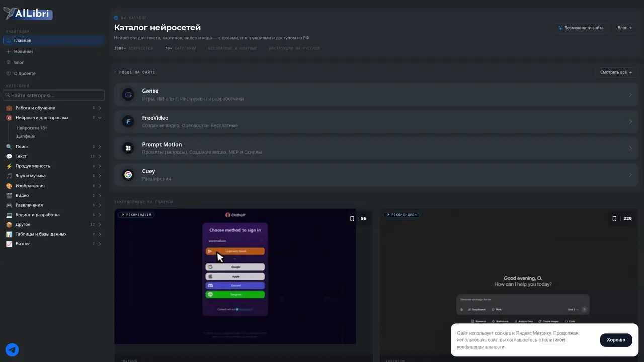This screenshot has height=362, width=644.
Task: Accept cookies with the Хорошо button
Action: (x=616, y=340)
